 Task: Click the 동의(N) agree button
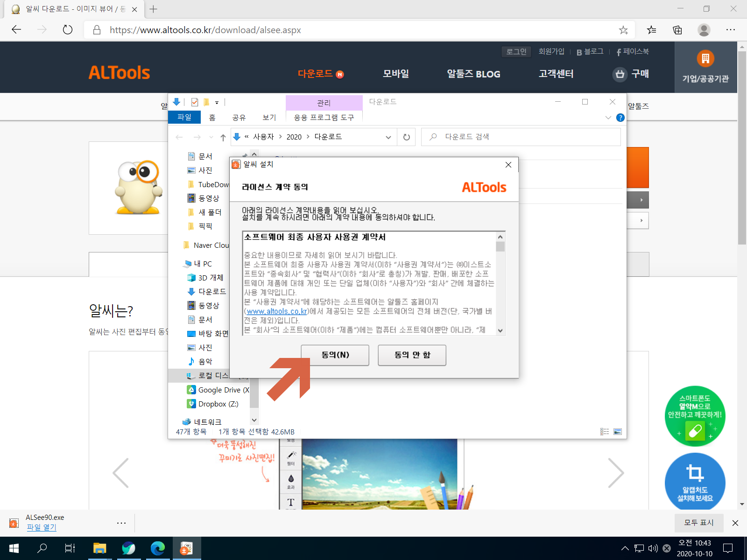(x=335, y=355)
